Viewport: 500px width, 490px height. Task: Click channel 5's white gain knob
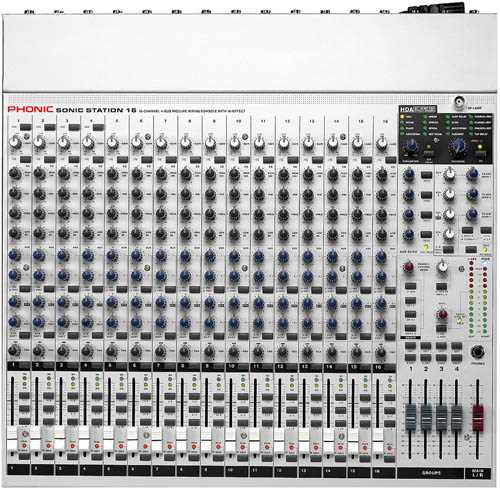click(112, 143)
